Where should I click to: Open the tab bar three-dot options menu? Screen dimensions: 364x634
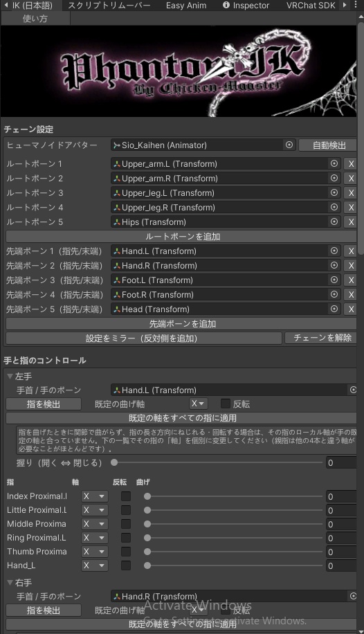356,6
